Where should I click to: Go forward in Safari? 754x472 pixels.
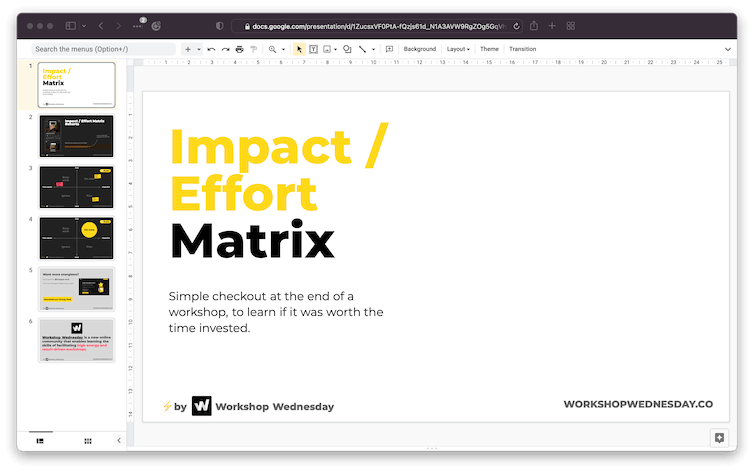coord(118,26)
